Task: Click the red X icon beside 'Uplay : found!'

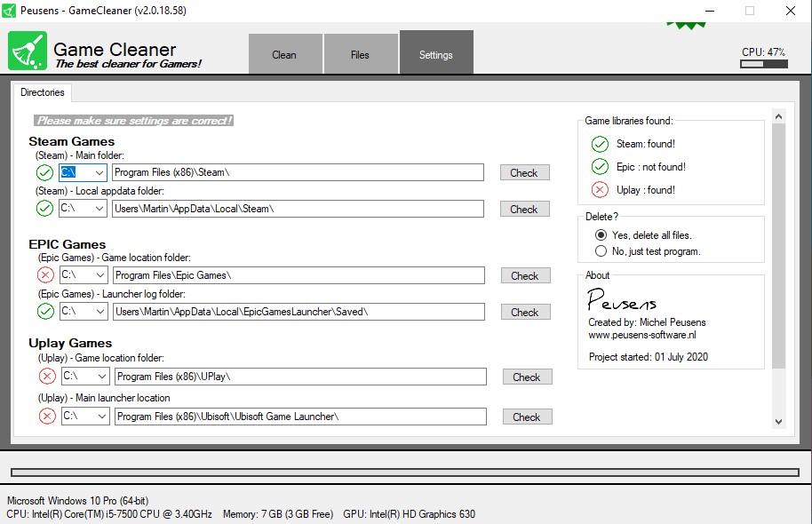Action: pos(600,190)
